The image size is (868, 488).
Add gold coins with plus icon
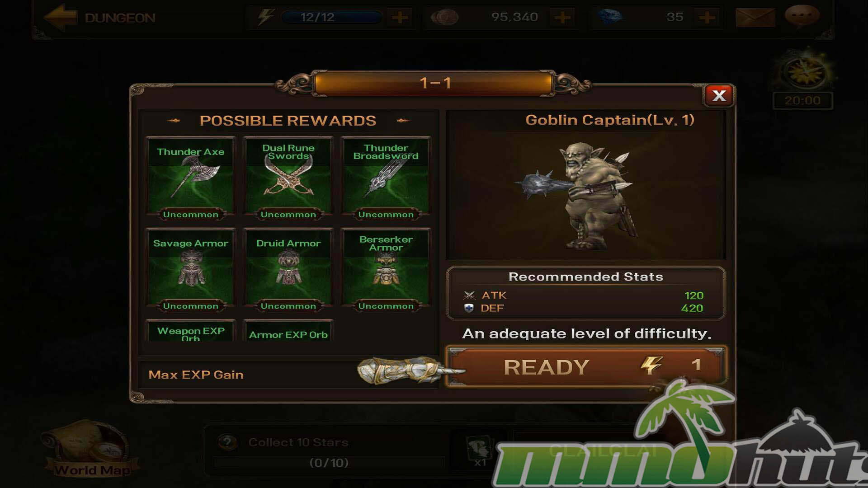point(562,18)
